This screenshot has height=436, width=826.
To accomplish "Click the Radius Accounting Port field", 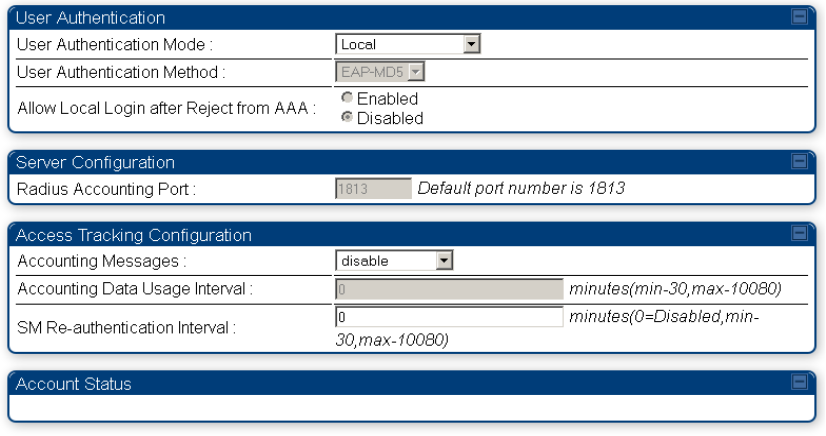I will (373, 189).
